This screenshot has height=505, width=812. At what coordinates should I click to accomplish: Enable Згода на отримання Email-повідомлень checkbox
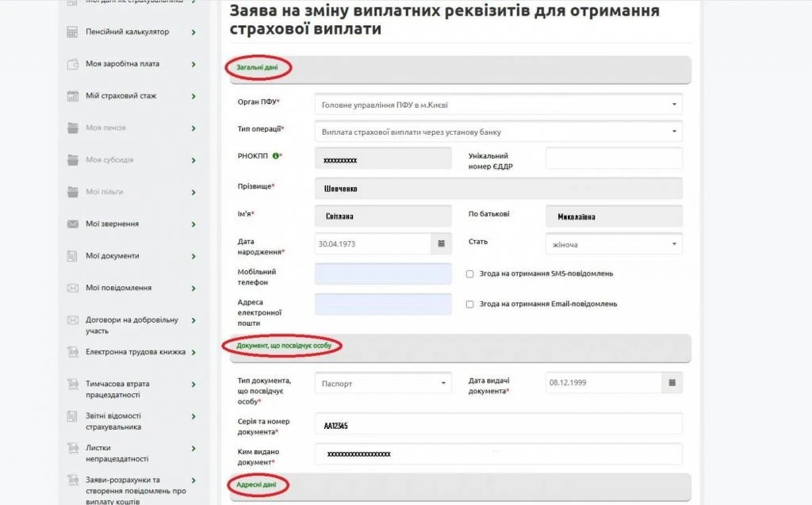coord(470,304)
